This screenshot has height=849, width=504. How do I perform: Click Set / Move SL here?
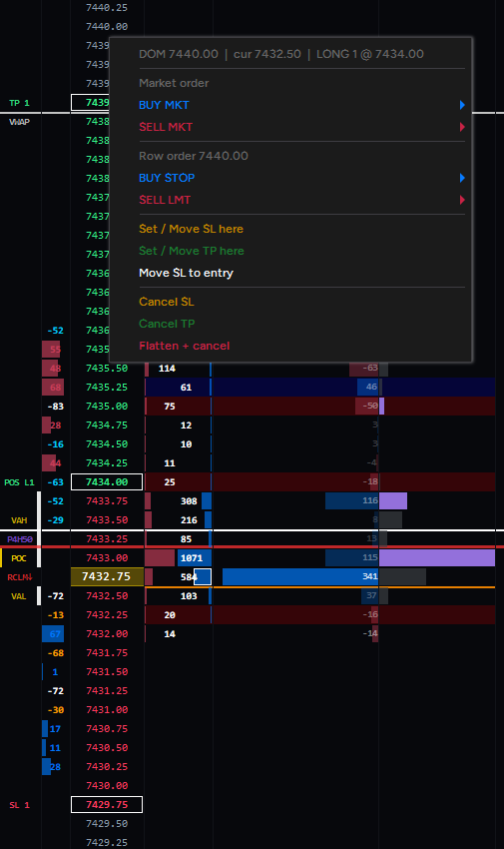[x=191, y=229]
